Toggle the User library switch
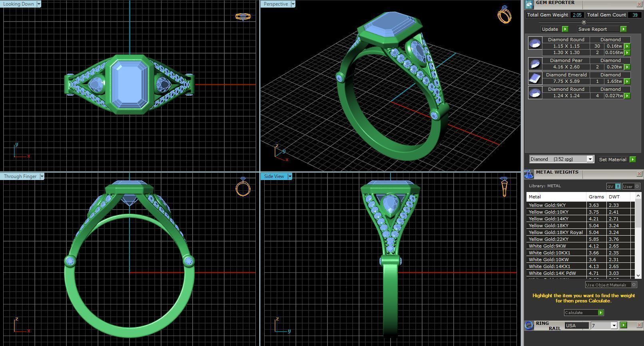The image size is (644, 346). pyautogui.click(x=631, y=186)
